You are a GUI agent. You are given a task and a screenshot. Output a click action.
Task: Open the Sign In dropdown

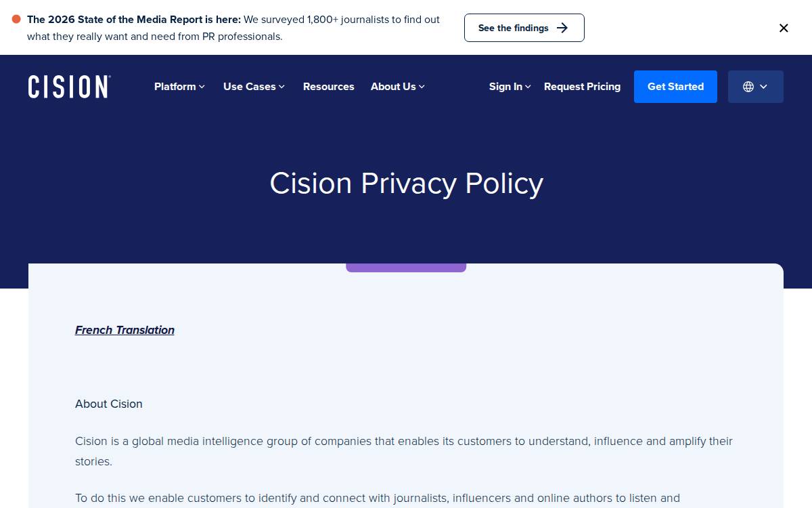[x=510, y=87]
